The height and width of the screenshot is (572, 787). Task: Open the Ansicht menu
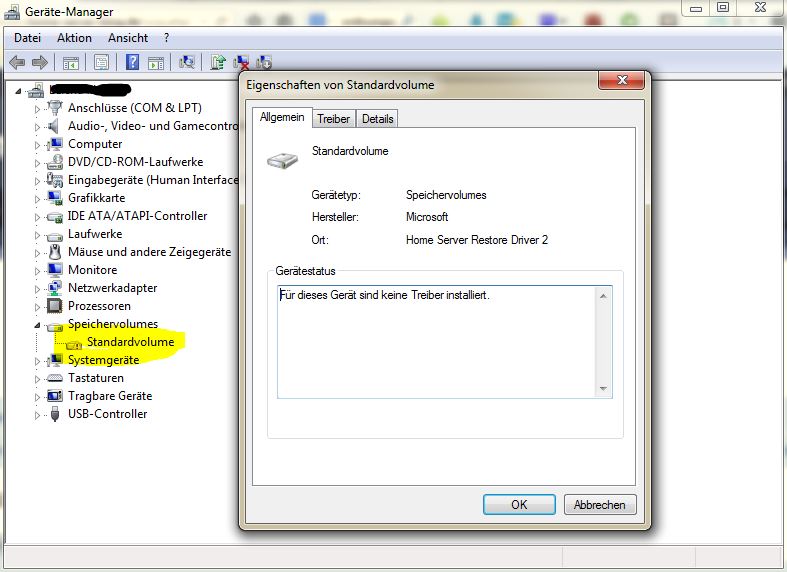point(128,38)
